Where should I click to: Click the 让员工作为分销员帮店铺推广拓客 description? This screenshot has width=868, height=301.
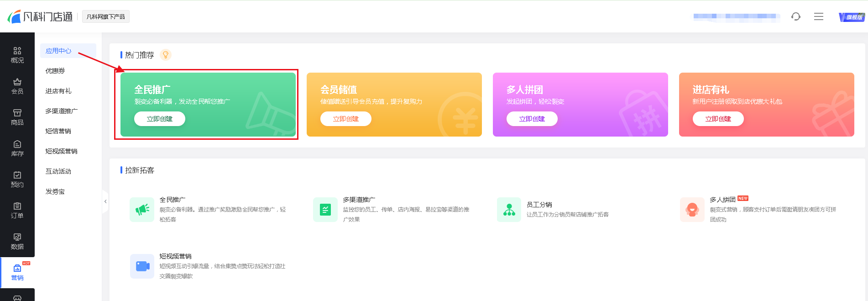[x=568, y=215]
